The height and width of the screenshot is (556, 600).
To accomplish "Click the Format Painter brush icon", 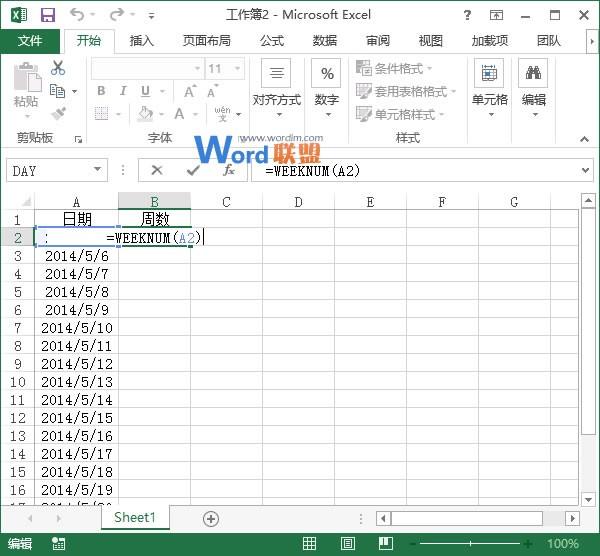I will [58, 114].
